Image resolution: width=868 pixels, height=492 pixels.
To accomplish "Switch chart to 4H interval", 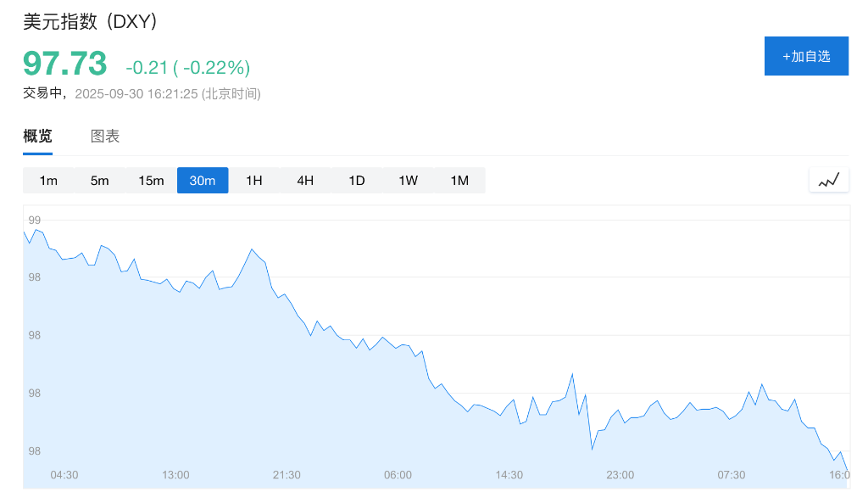I will (304, 180).
